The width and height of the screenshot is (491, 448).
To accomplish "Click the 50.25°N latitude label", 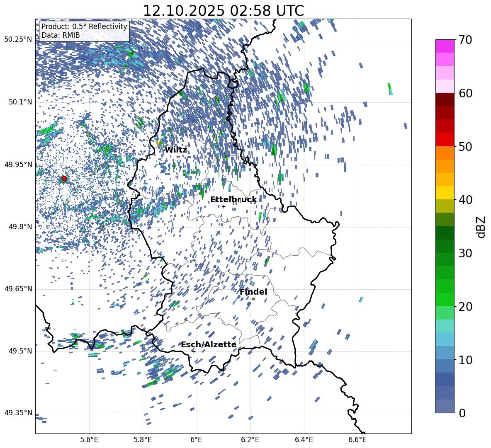I will coord(18,40).
